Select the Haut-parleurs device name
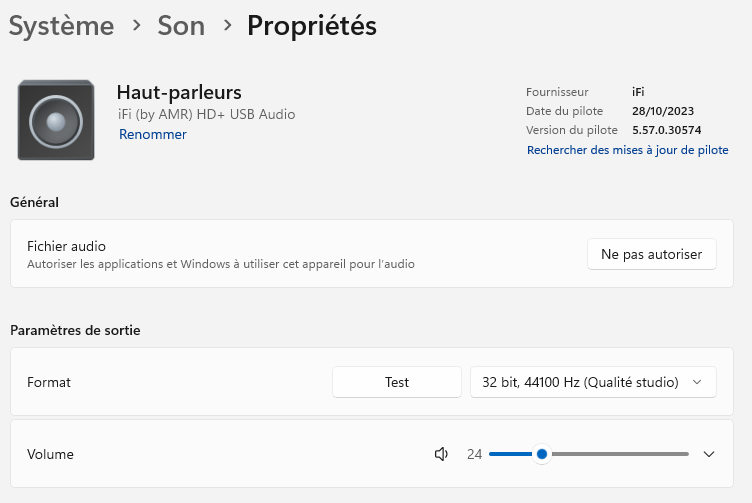This screenshot has height=503, width=752. [179, 92]
